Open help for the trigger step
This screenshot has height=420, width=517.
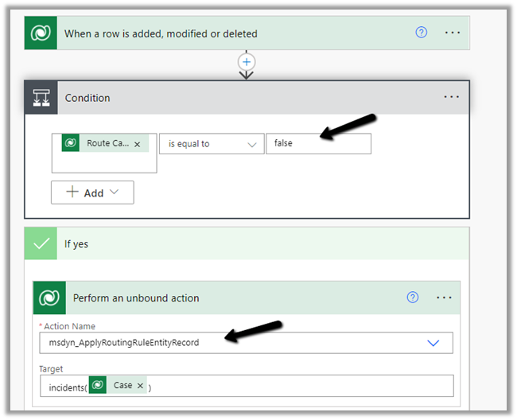(x=422, y=33)
